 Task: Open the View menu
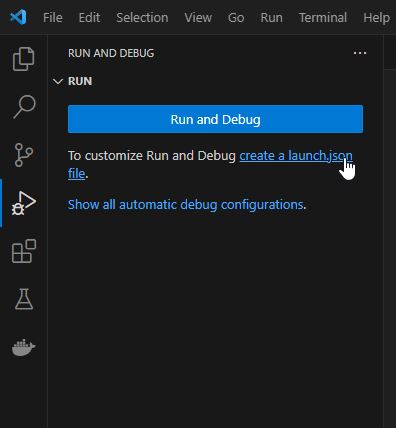tap(198, 17)
